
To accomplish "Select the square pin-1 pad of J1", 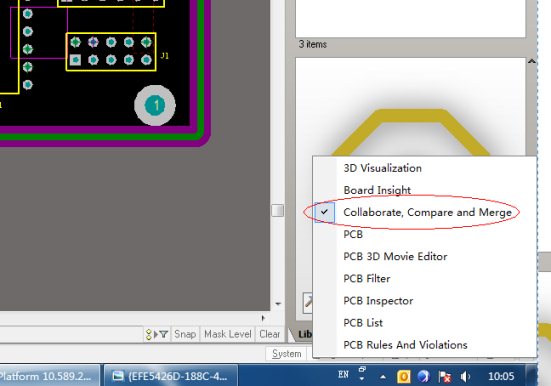I will pyautogui.click(x=75, y=60).
